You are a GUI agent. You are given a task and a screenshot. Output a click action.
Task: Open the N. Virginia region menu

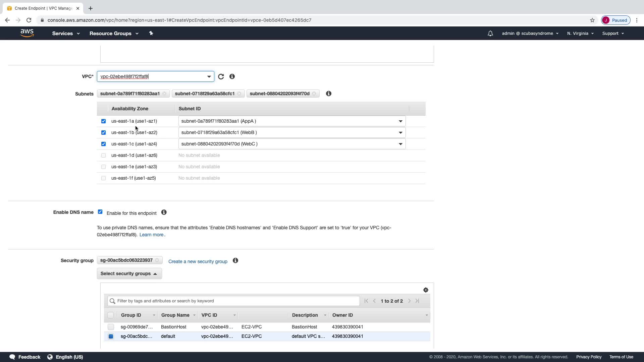pos(580,34)
